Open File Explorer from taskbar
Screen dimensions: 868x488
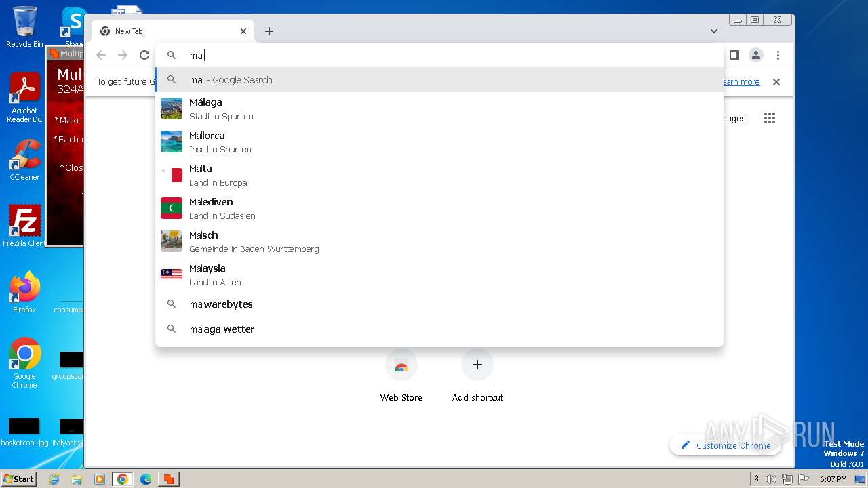77,479
